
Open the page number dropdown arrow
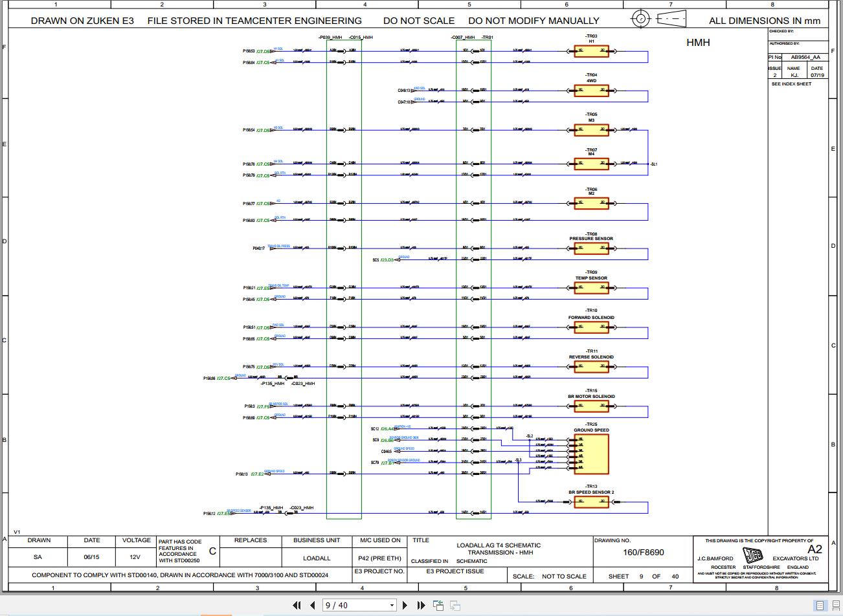(x=392, y=606)
